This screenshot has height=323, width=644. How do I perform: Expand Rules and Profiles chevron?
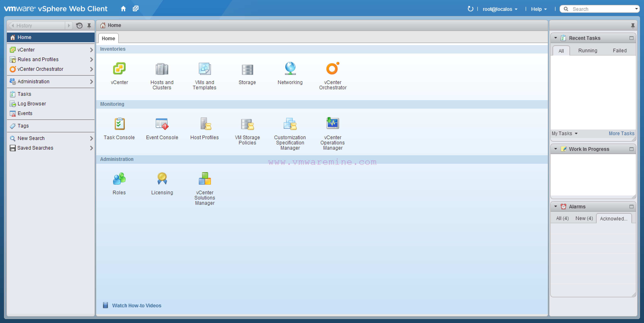[x=91, y=60]
